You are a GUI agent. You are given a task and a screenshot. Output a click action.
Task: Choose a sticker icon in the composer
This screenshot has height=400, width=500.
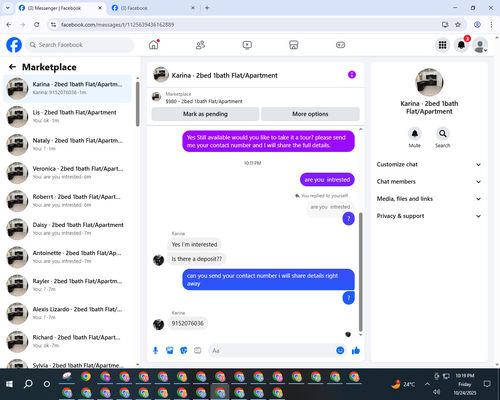click(x=184, y=350)
